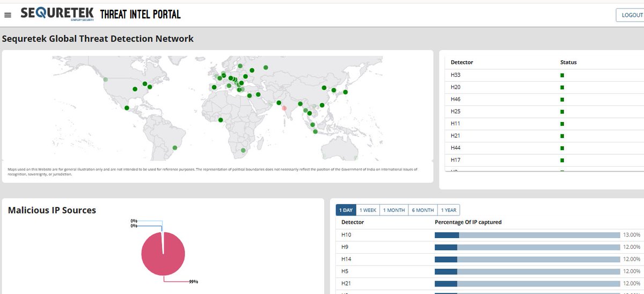Click the Percentage Of IP captured header

[468, 222]
